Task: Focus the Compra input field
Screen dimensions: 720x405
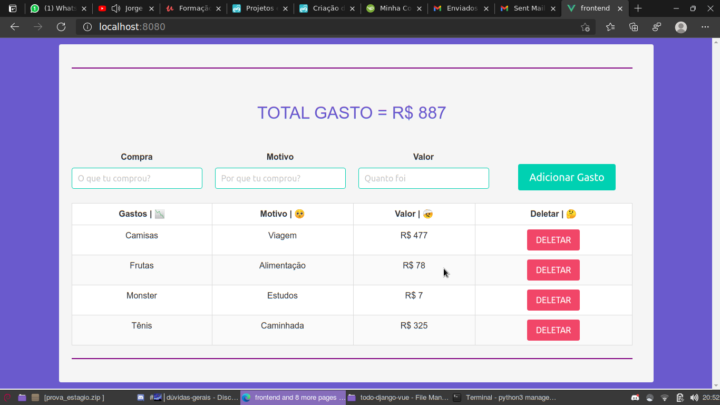Action: [137, 178]
